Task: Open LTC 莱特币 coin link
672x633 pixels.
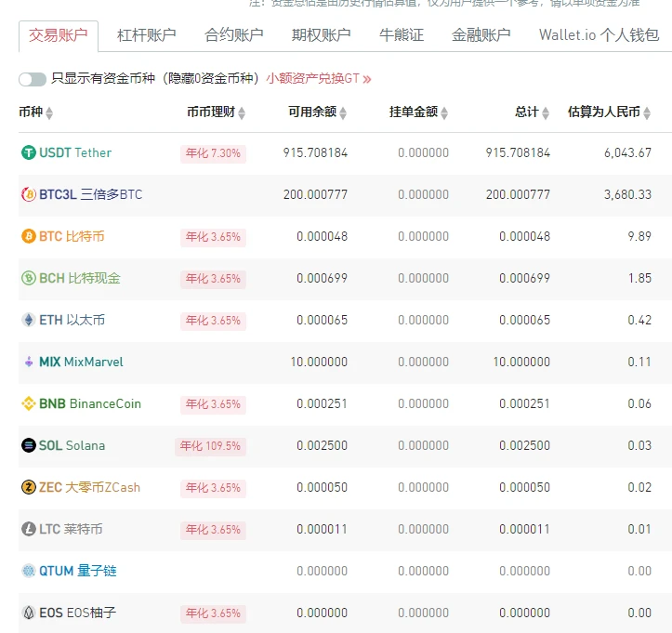Action: [71, 529]
